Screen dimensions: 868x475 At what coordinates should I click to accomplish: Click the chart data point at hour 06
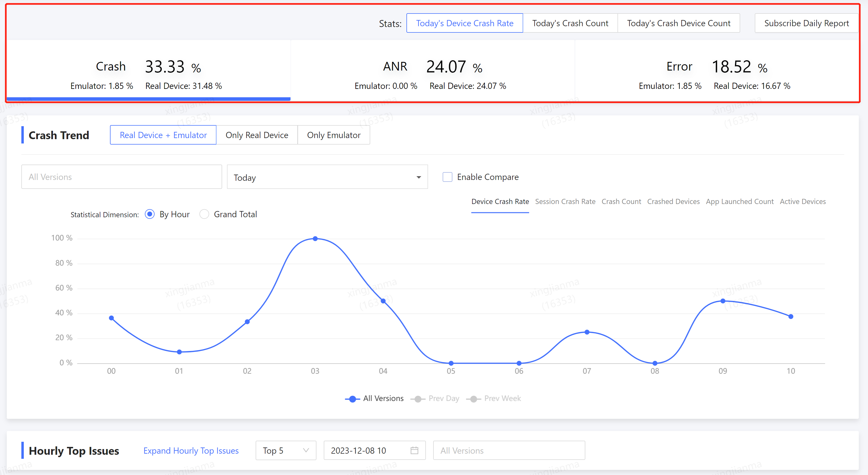[x=519, y=363]
